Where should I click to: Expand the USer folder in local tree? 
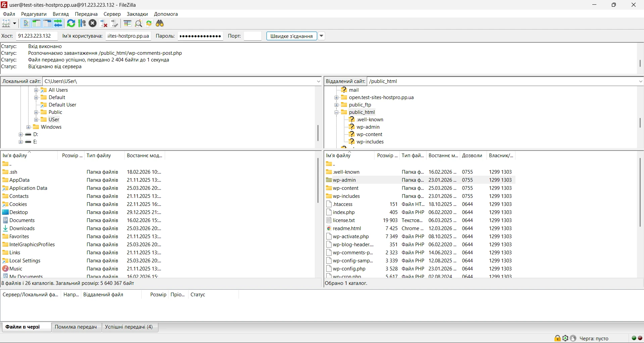click(x=36, y=120)
